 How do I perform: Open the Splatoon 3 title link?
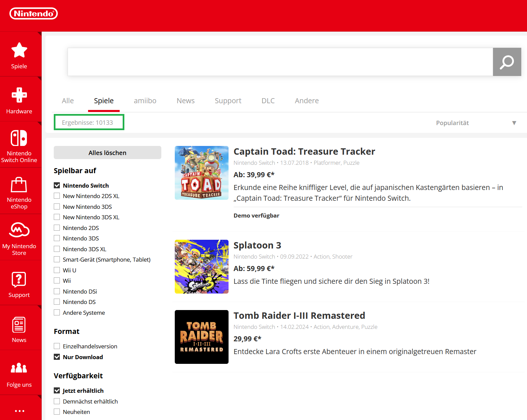click(x=257, y=245)
